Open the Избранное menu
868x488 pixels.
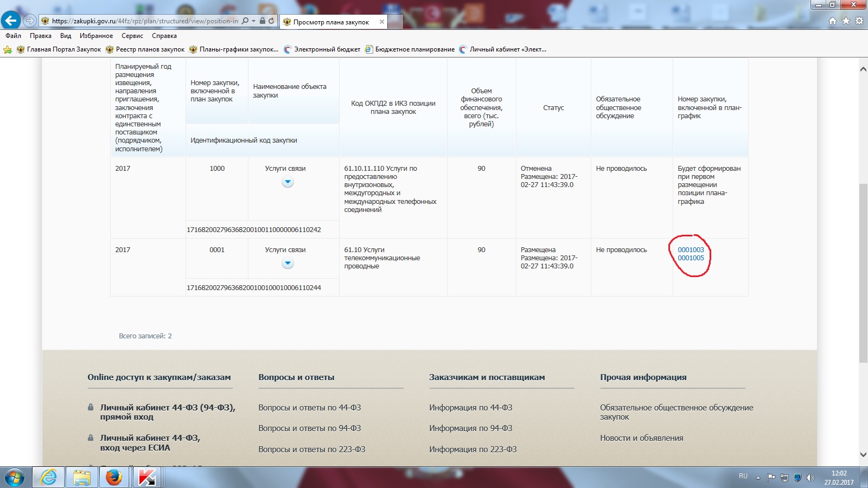point(96,36)
